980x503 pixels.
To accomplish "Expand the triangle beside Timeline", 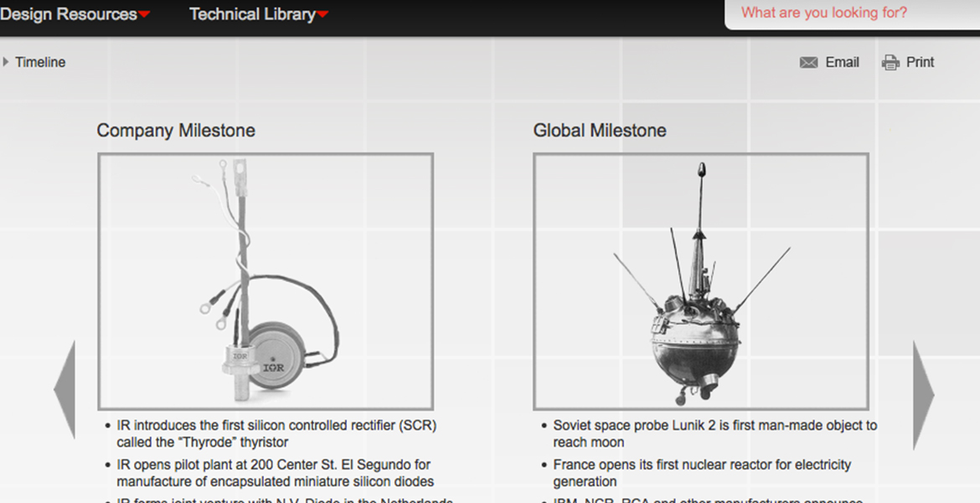I will click(x=7, y=62).
